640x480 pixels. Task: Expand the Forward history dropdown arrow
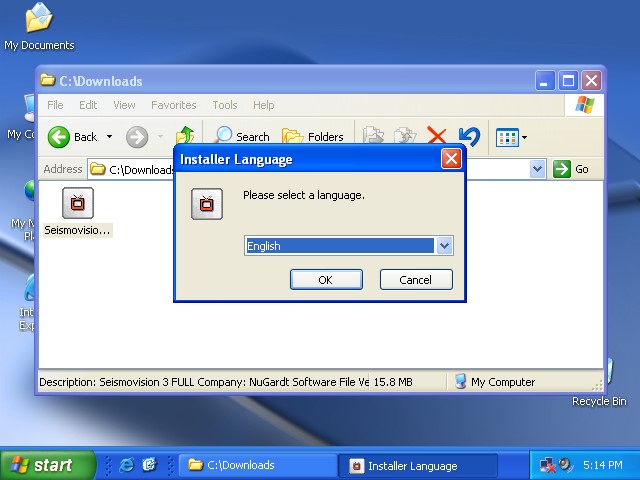click(x=160, y=137)
